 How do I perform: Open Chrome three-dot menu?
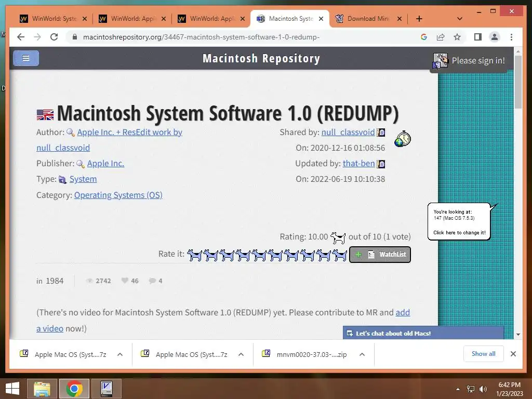(511, 37)
